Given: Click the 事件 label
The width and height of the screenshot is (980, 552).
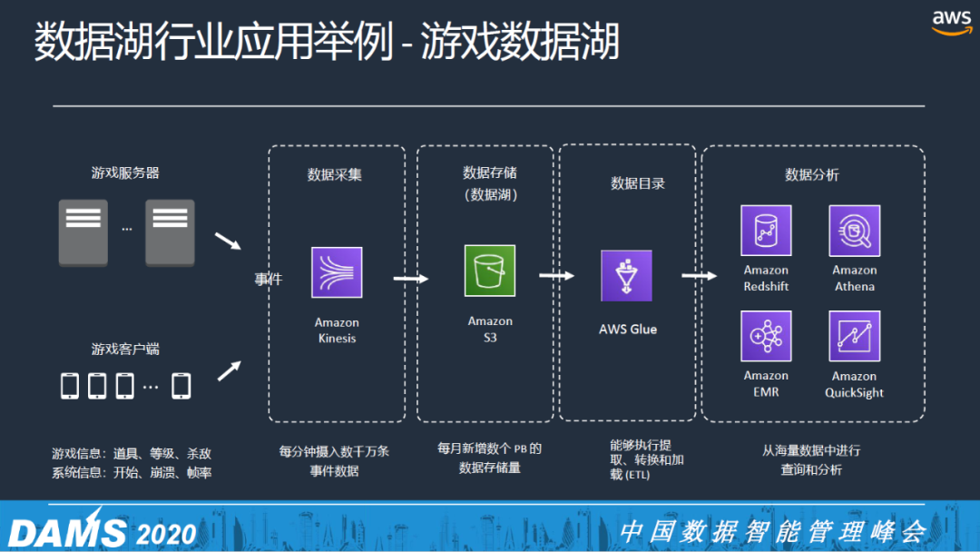Looking at the screenshot, I should tap(268, 279).
